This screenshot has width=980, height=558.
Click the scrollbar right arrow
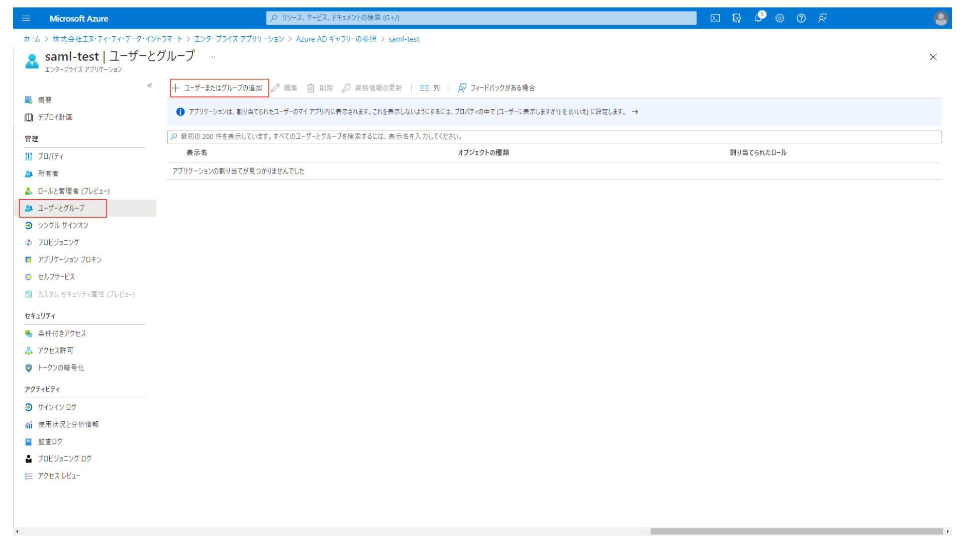[948, 531]
